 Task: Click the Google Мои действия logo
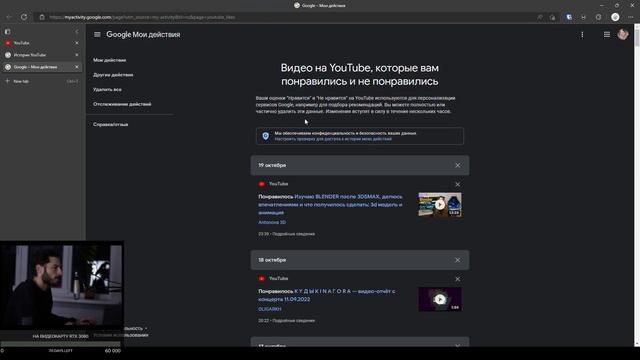143,35
